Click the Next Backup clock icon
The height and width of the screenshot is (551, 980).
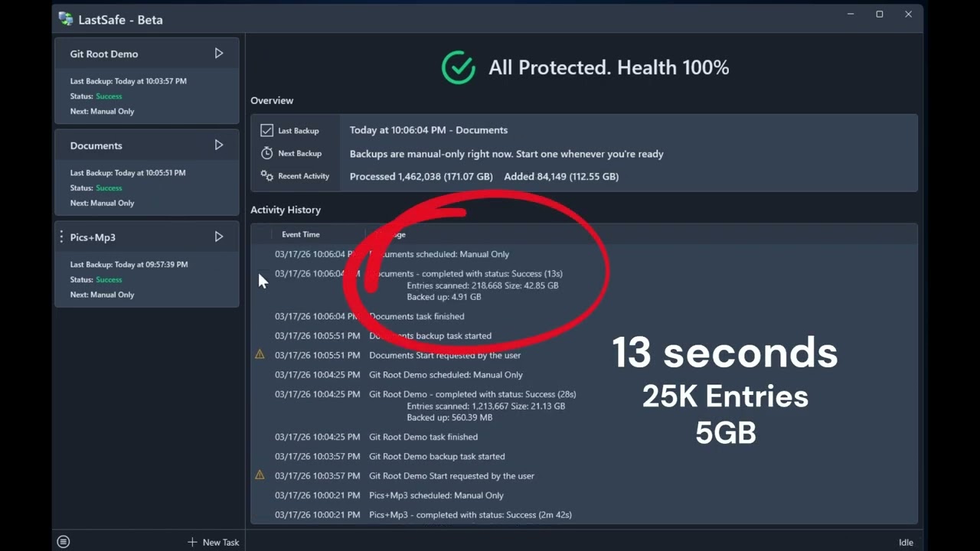266,153
